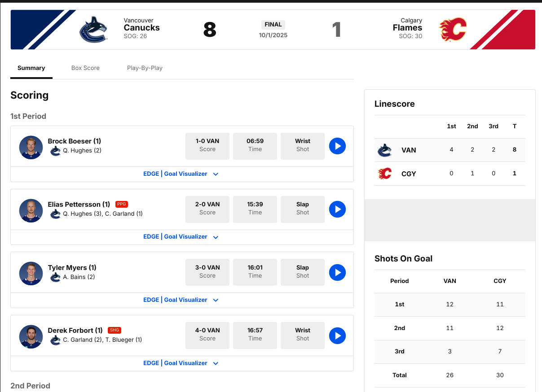Click Derek Forbort's player headshot
Screen dimensions: 542x392
pos(31,336)
